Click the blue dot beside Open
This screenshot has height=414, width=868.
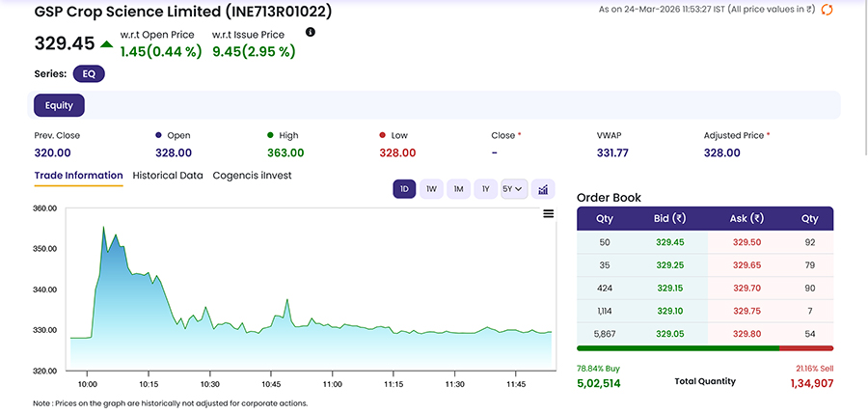157,136
